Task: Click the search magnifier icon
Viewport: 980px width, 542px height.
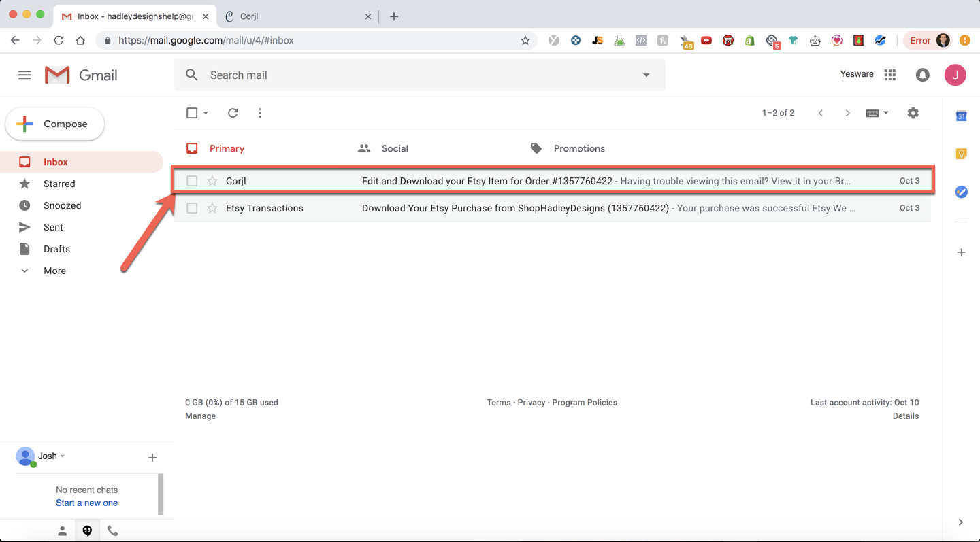Action: tap(192, 75)
